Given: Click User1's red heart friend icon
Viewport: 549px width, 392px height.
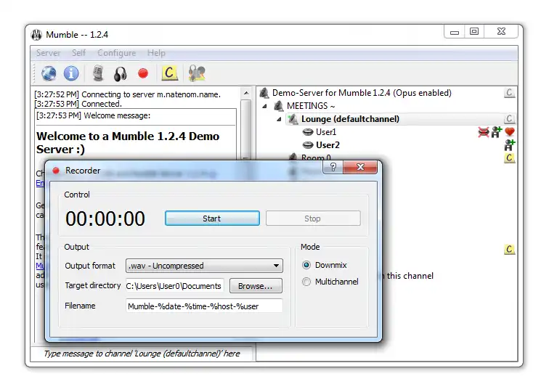Looking at the screenshot, I should tap(510, 132).
